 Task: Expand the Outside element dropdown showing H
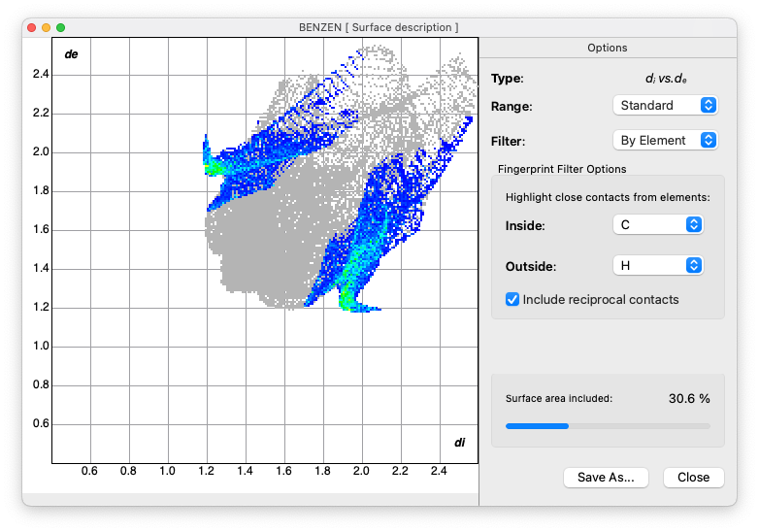pos(658,265)
